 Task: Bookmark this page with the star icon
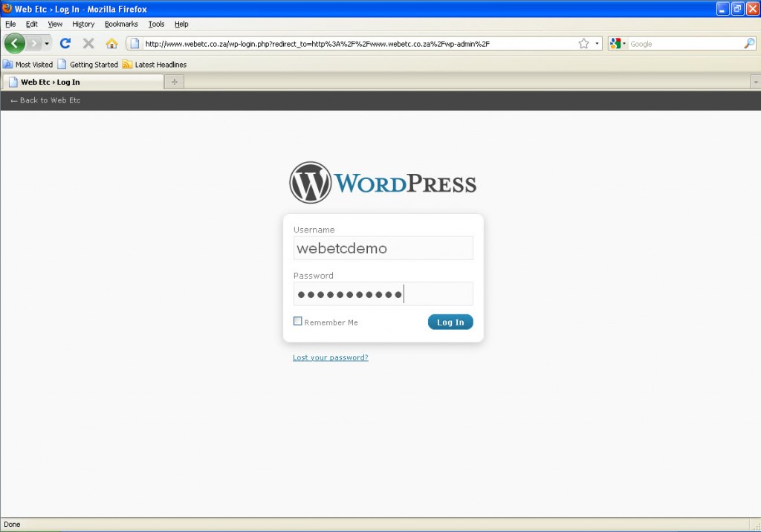click(x=584, y=44)
